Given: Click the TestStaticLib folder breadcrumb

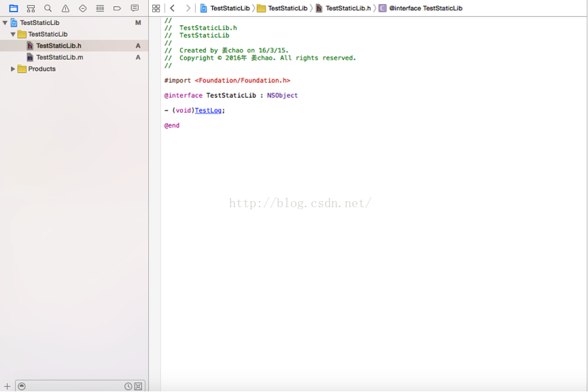Looking at the screenshot, I should coord(282,8).
